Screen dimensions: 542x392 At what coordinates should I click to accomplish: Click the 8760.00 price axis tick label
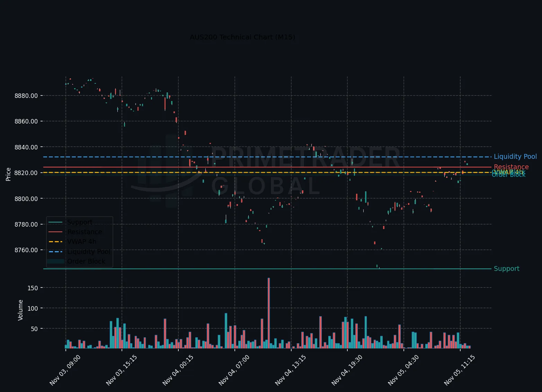coord(26,250)
